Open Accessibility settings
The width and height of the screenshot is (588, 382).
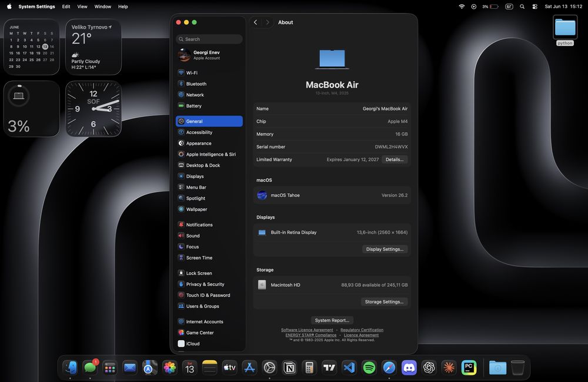209,132
